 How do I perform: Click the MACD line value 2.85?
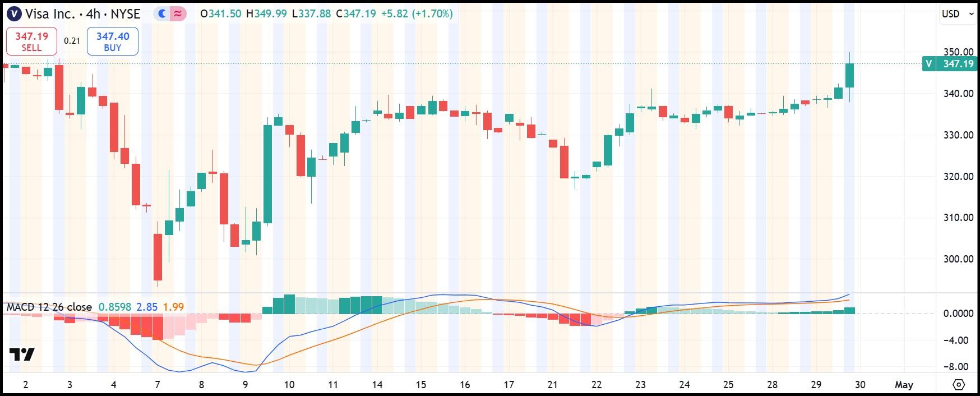147,307
